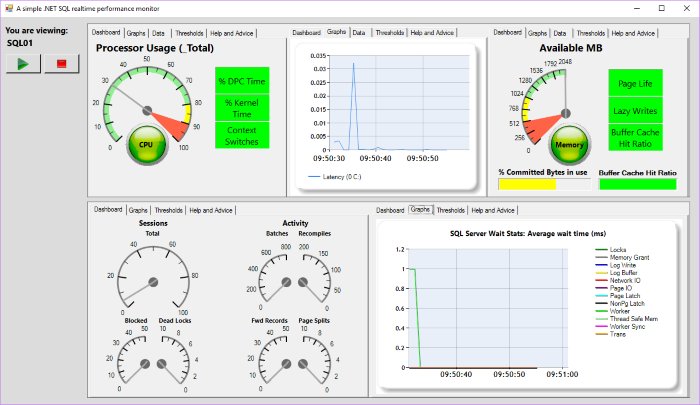Start monitoring with the green play button
This screenshot has height=405, width=700.
click(x=23, y=64)
